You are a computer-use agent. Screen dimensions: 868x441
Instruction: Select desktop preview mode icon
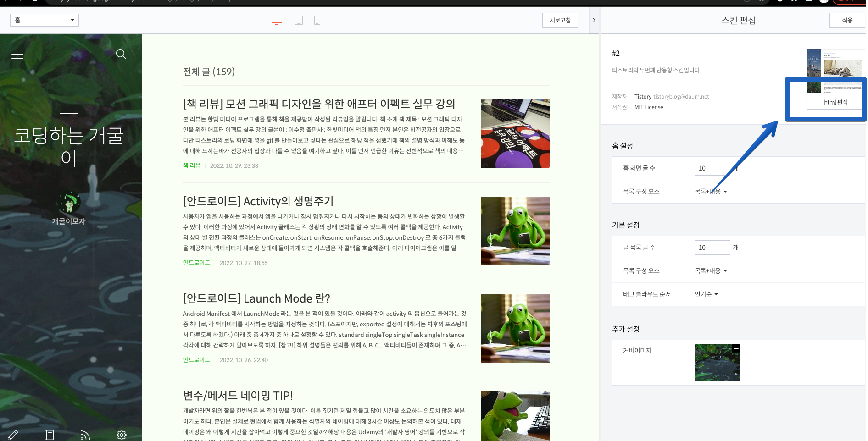277,20
